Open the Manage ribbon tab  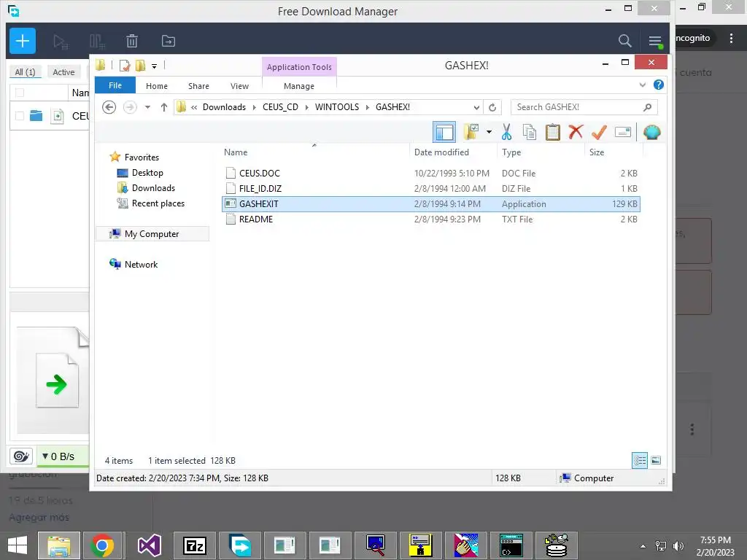(x=299, y=86)
